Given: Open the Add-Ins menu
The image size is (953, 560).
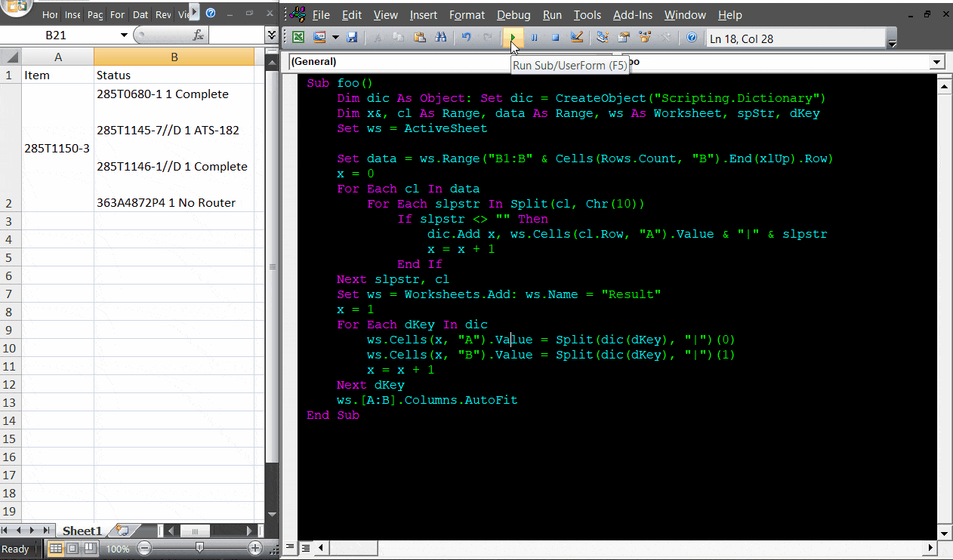Looking at the screenshot, I should pos(634,15).
